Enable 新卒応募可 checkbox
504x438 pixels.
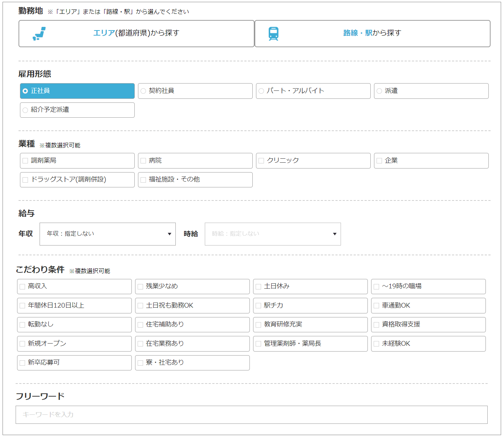(x=74, y=362)
